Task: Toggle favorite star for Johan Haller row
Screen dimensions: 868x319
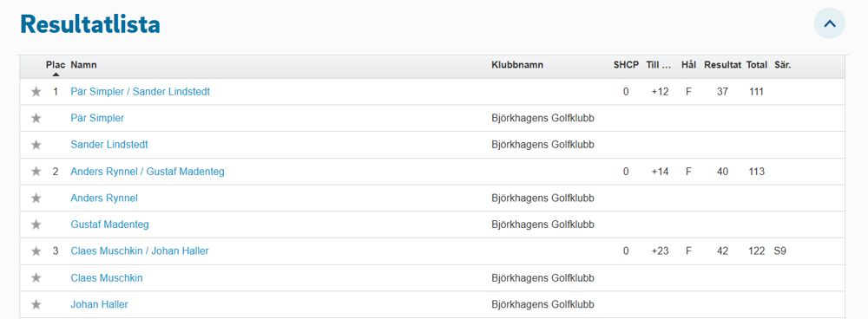Action: (x=36, y=304)
